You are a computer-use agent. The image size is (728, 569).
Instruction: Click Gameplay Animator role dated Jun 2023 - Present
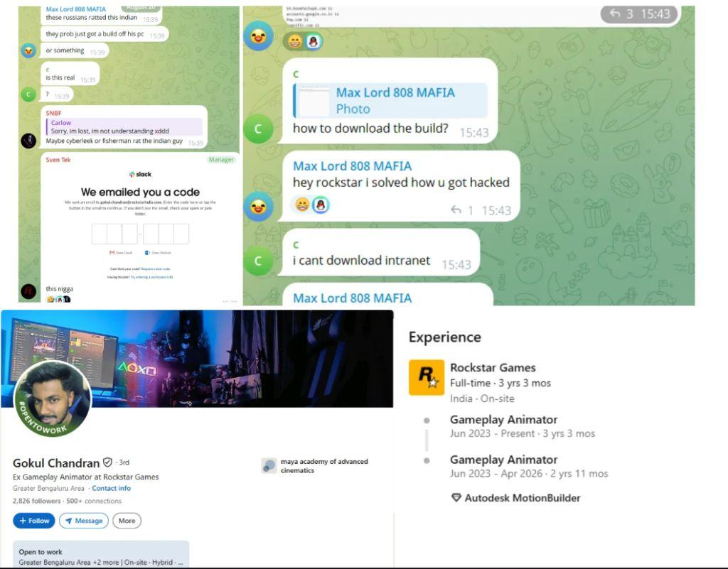503,420
